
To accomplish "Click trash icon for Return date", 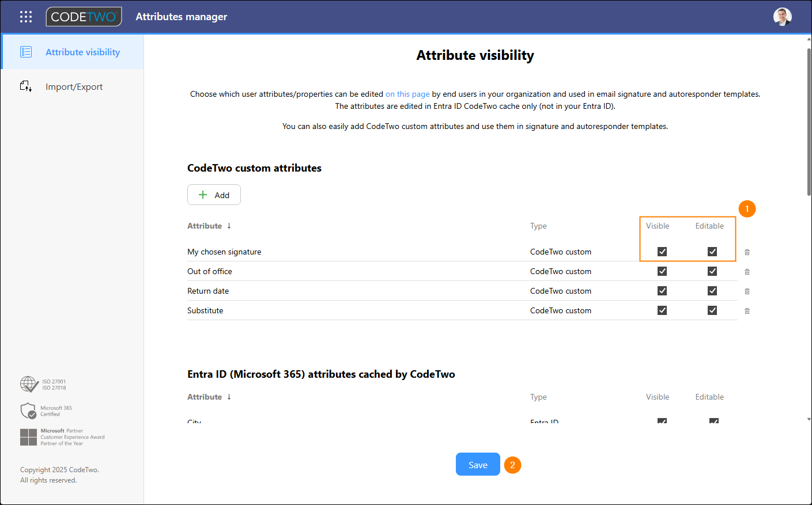I will pos(747,291).
